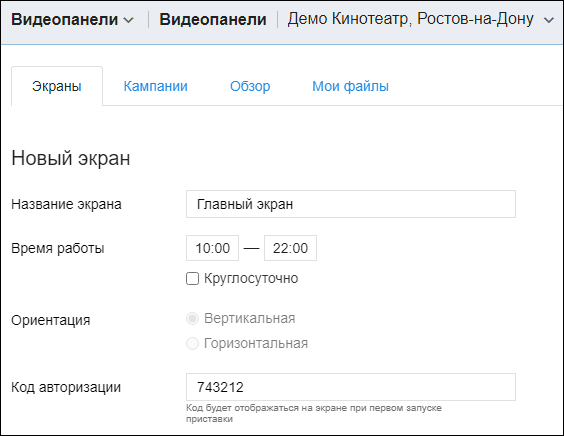The width and height of the screenshot is (564, 436).
Task: Click the Новый экран heading
Action: pos(71,158)
